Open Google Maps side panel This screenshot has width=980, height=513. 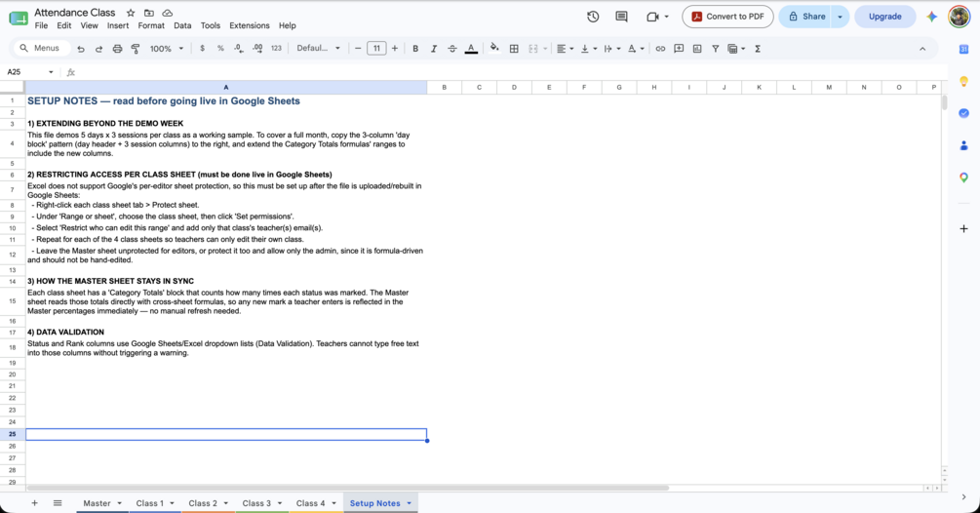pyautogui.click(x=963, y=178)
